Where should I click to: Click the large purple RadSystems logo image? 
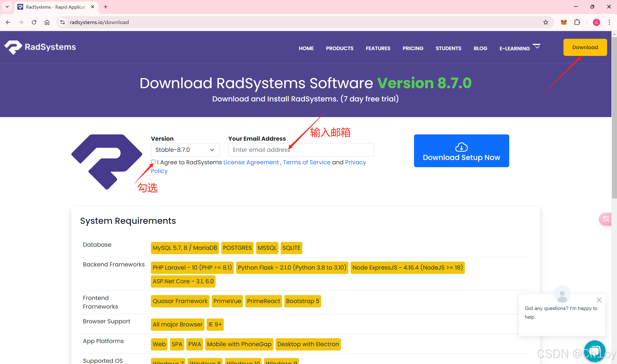tap(107, 162)
